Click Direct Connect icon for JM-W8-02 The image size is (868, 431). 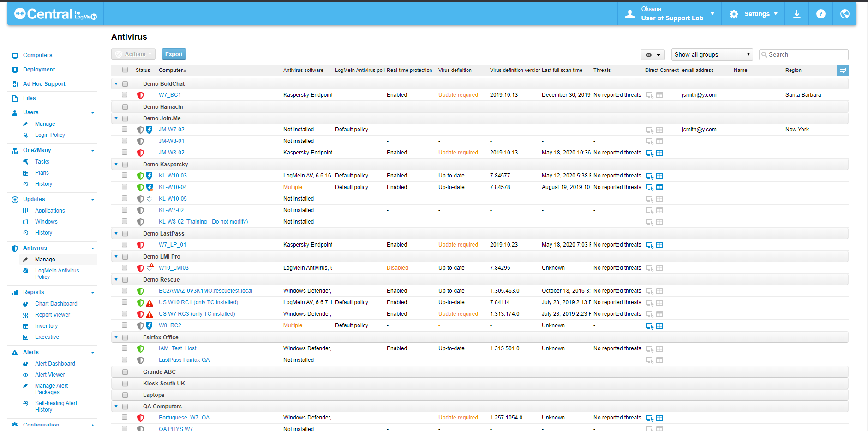click(649, 153)
